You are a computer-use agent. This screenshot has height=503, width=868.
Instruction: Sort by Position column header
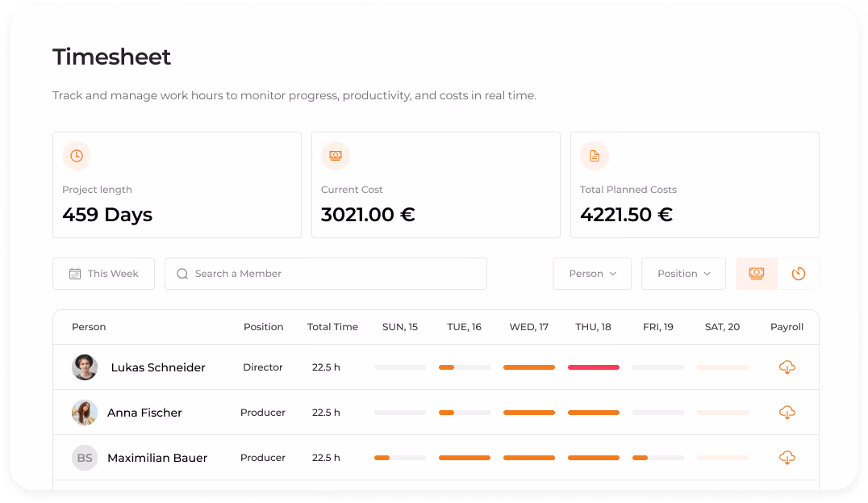click(263, 327)
